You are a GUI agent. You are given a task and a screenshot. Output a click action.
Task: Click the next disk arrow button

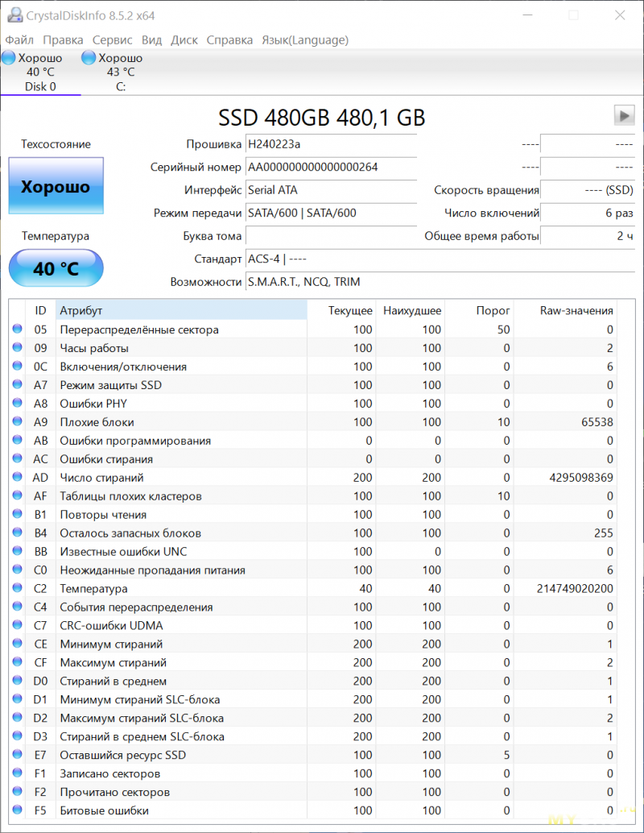coord(624,115)
